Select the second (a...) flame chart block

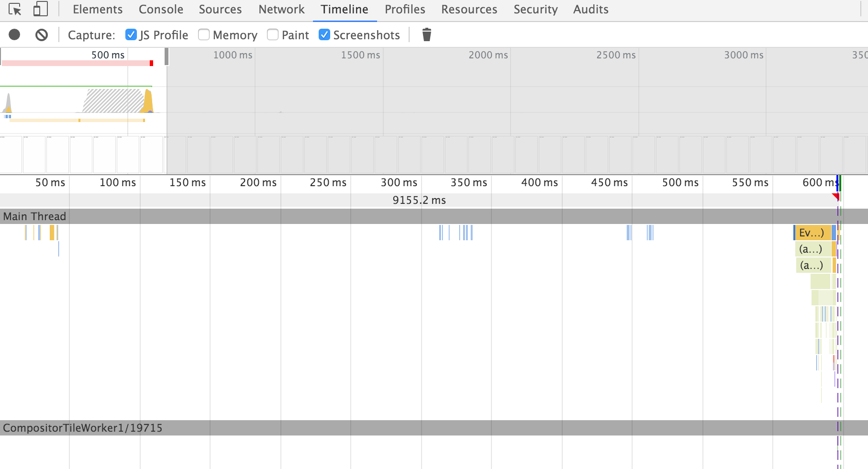click(x=814, y=265)
